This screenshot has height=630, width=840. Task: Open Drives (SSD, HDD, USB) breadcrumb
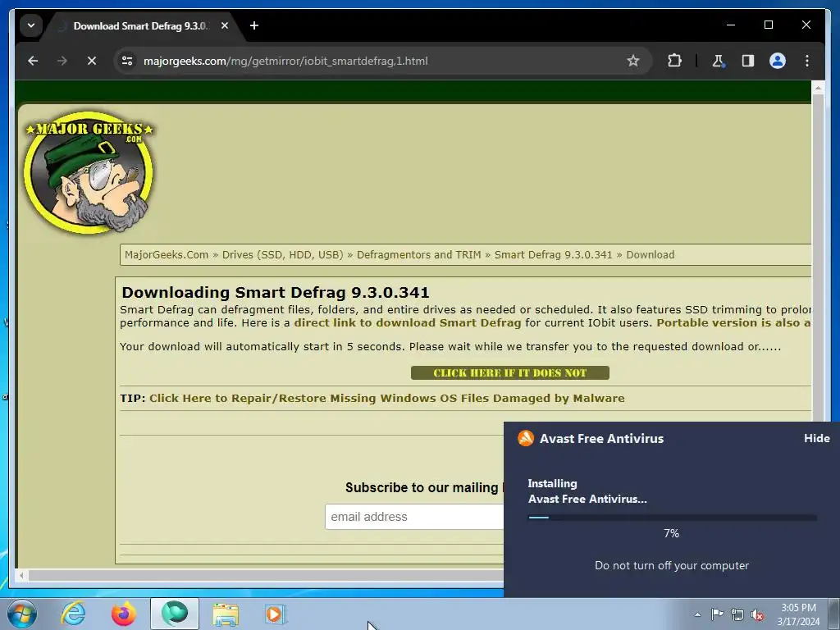pos(282,255)
